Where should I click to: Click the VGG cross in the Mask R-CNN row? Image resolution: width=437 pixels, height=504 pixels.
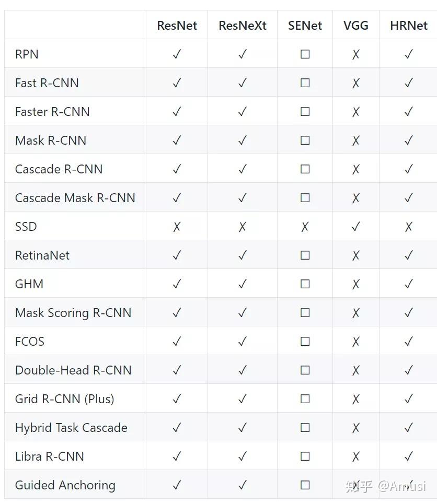coord(356,140)
